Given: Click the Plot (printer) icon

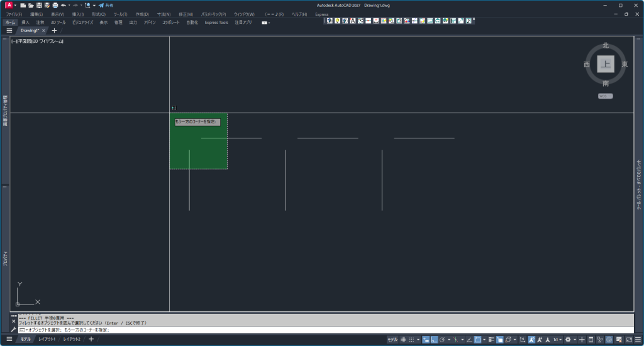Looking at the screenshot, I should pos(55,5).
